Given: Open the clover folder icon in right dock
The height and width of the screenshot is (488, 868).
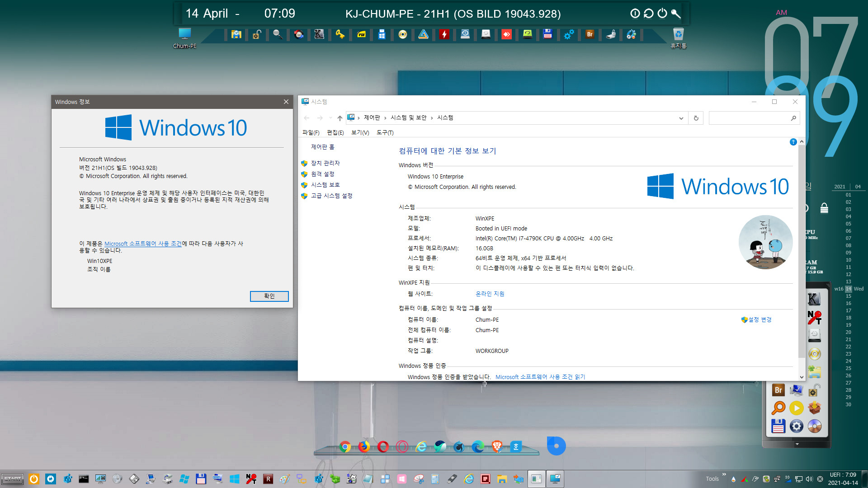Looking at the screenshot, I should (x=814, y=372).
